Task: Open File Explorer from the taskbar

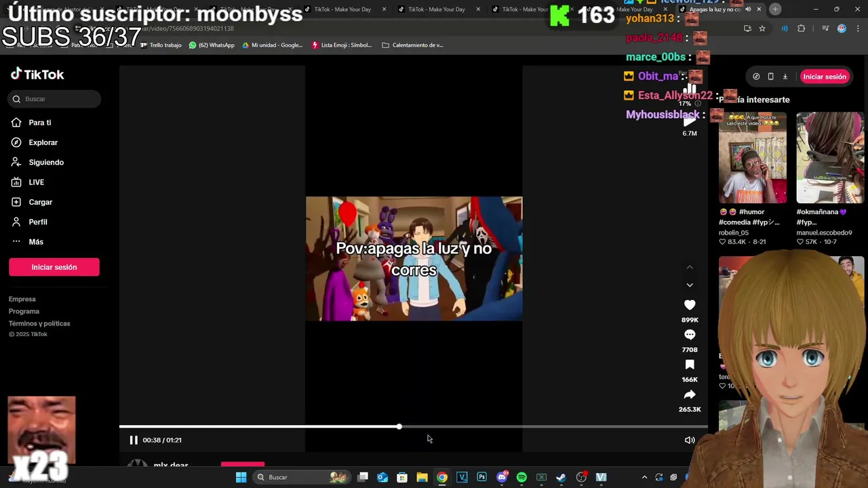Action: [422, 477]
